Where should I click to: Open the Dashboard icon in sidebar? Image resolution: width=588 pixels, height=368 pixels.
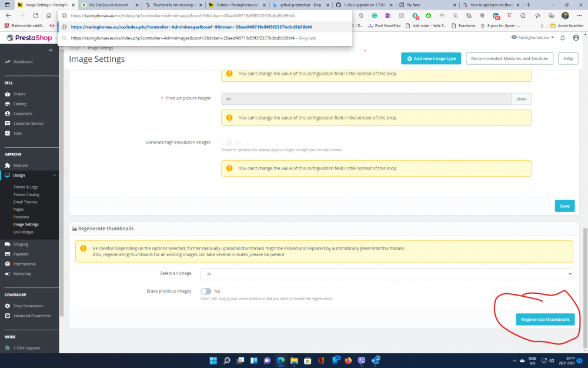(8, 62)
